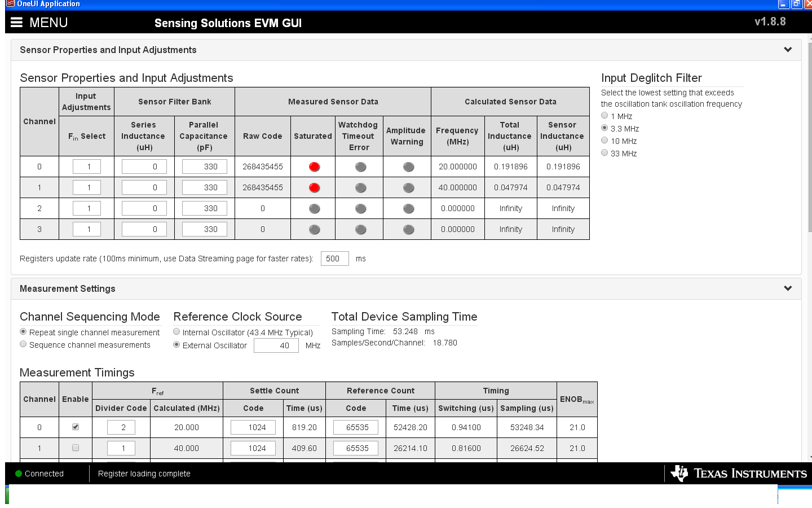Click channel 0 Watchdog Timeout Error indicator

361,167
